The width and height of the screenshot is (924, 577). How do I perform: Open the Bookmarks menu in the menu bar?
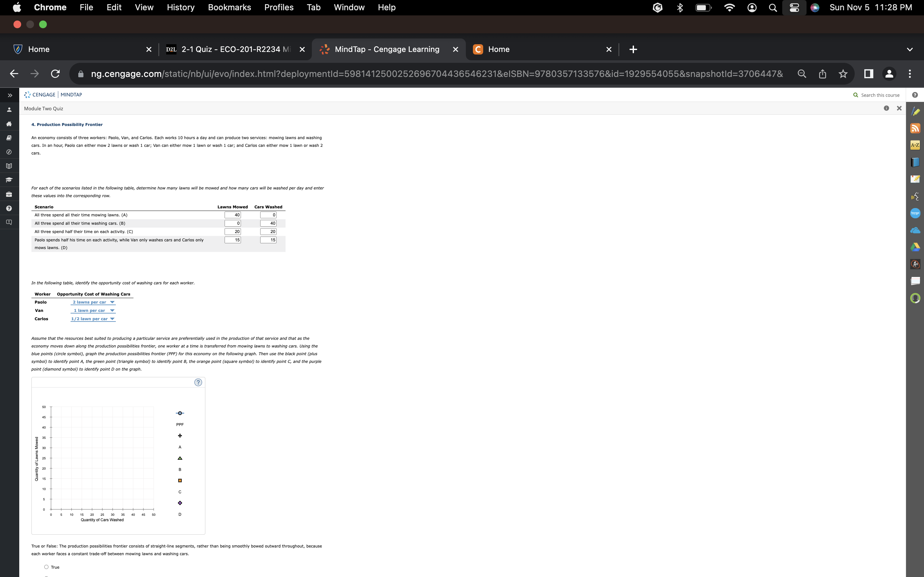pos(229,7)
